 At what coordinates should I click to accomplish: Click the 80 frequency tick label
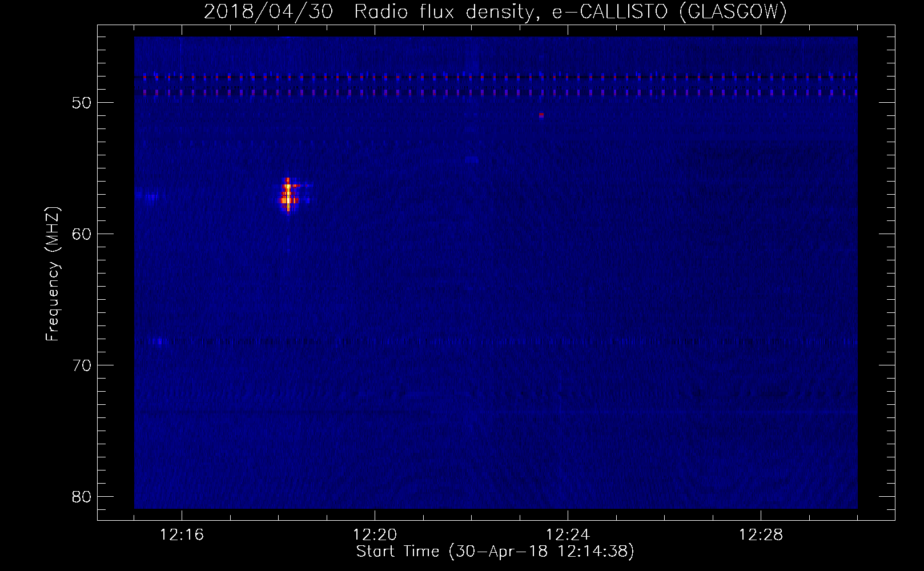82,497
